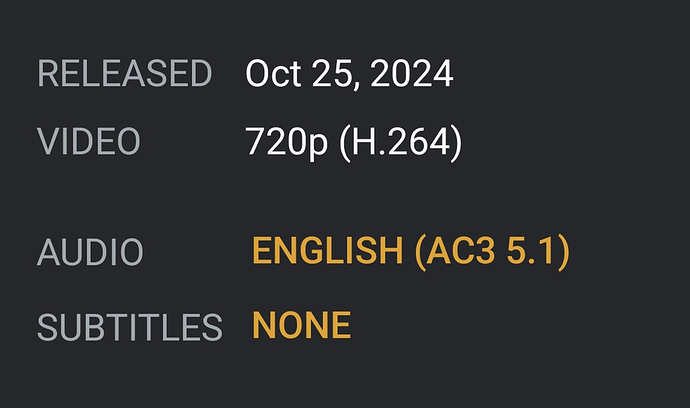Click the word ENGLISH in audio row

(x=327, y=251)
